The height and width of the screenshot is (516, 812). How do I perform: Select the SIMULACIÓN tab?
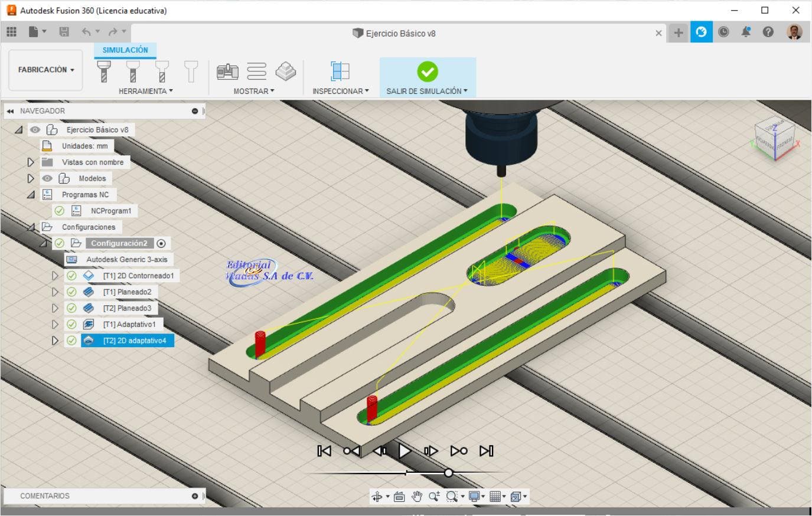coord(125,50)
